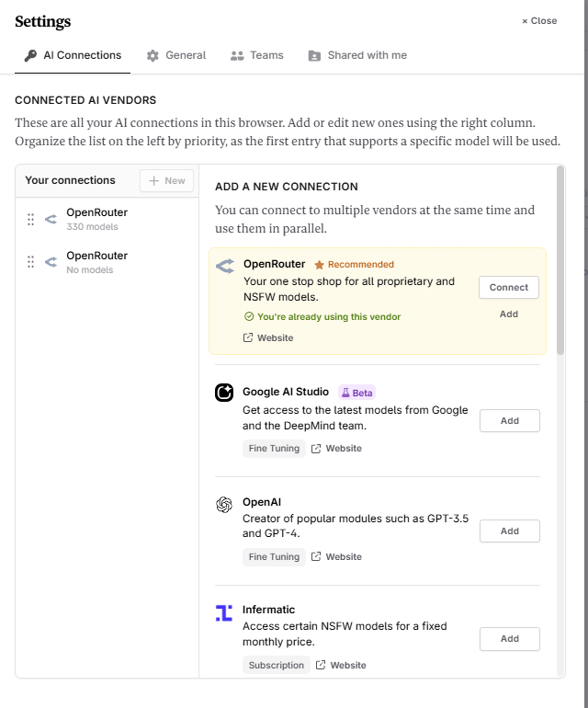The width and height of the screenshot is (588, 708).
Task: Switch to the General tab
Action: coord(176,55)
